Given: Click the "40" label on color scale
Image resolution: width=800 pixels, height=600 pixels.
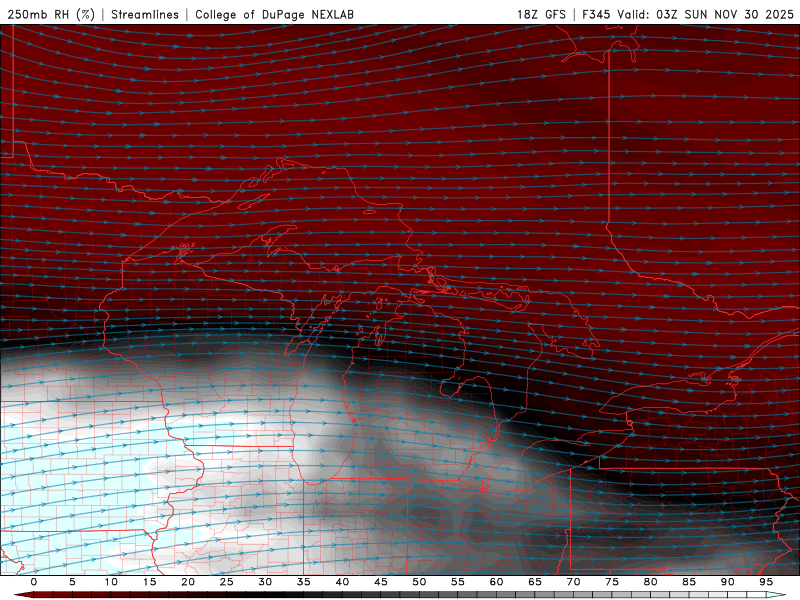Looking at the screenshot, I should pyautogui.click(x=342, y=582).
